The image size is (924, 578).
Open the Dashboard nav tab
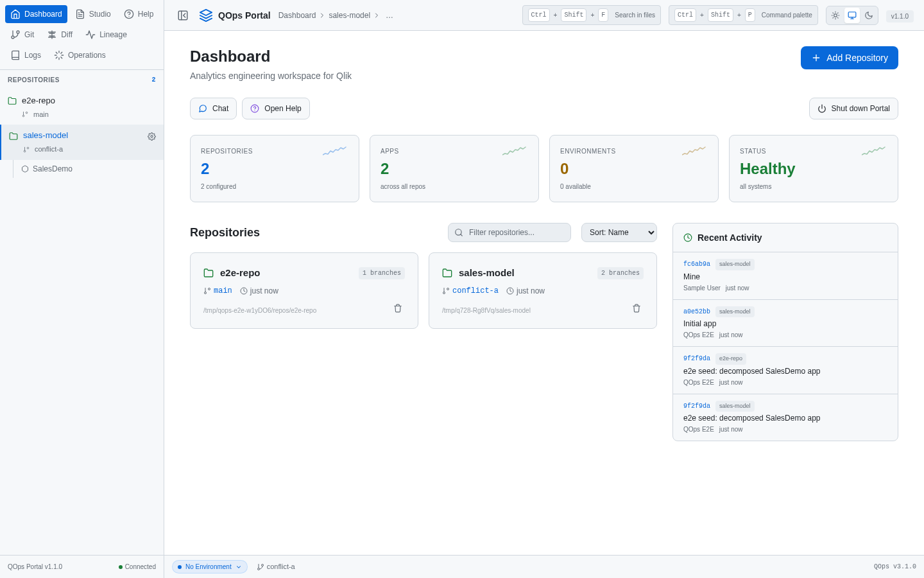point(36,14)
